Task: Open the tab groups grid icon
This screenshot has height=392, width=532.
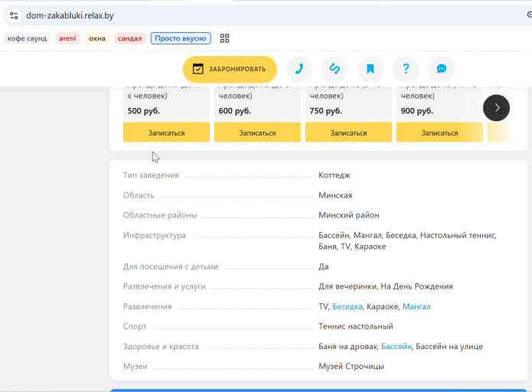Action: [x=224, y=38]
